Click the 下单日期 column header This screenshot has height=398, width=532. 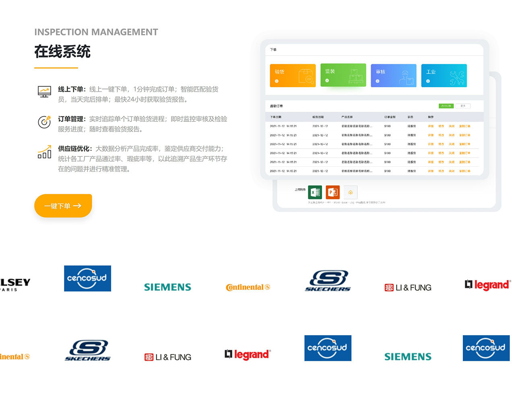pyautogui.click(x=276, y=117)
